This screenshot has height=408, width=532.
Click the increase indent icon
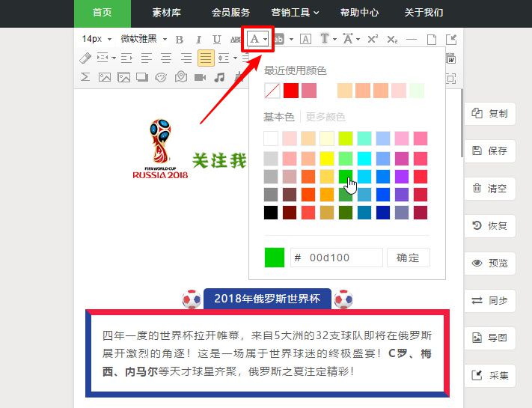tap(126, 58)
